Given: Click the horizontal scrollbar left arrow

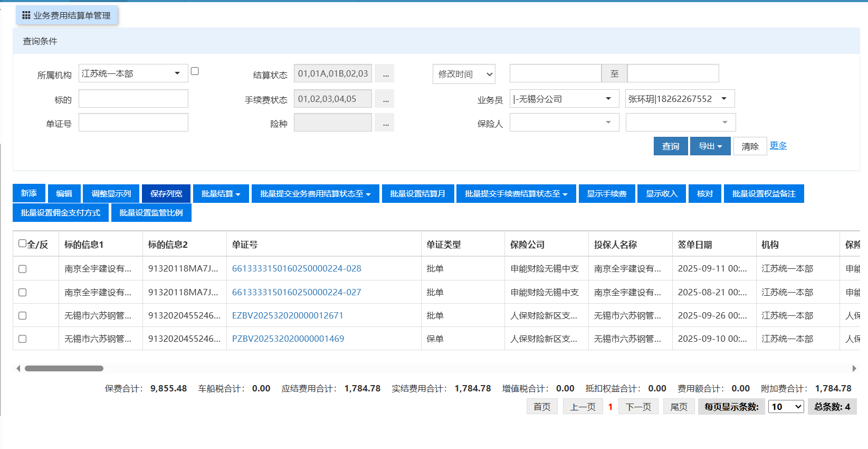Looking at the screenshot, I should pos(18,368).
